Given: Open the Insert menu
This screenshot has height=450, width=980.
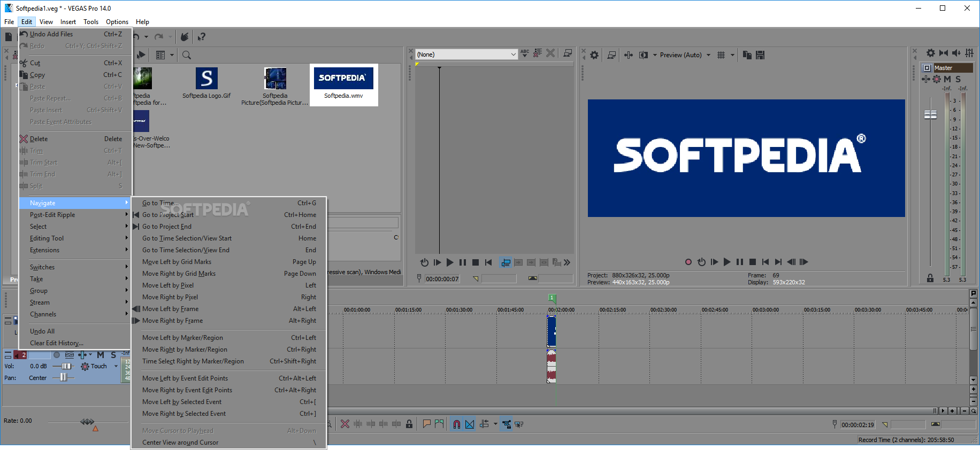Looking at the screenshot, I should (68, 22).
